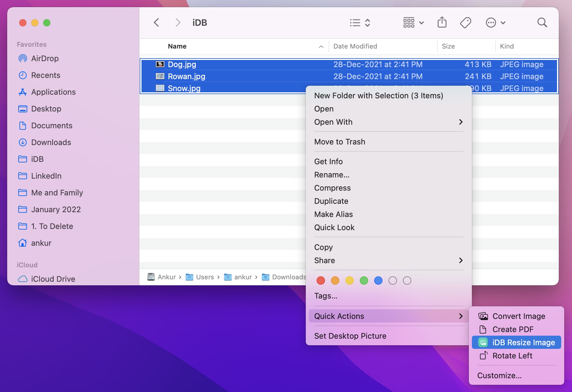Click the search magnifier icon

(542, 22)
